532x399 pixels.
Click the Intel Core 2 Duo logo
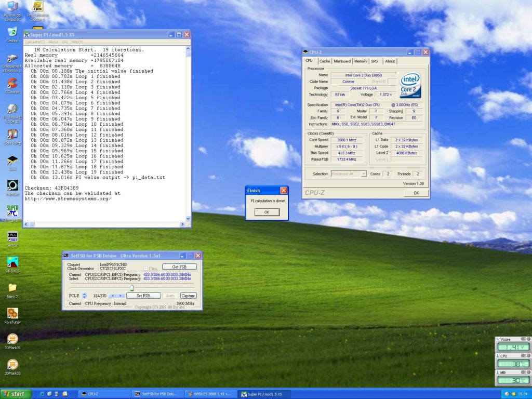[410, 86]
